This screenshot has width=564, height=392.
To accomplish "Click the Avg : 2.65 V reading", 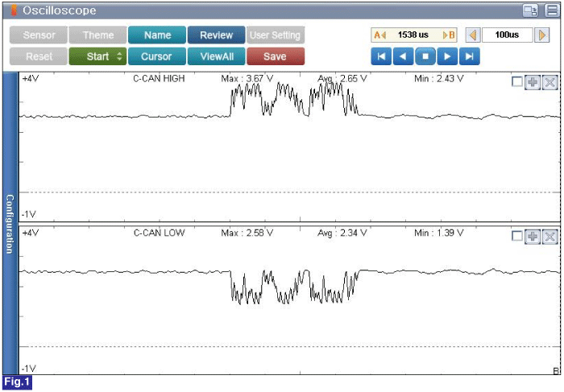I will (x=342, y=78).
